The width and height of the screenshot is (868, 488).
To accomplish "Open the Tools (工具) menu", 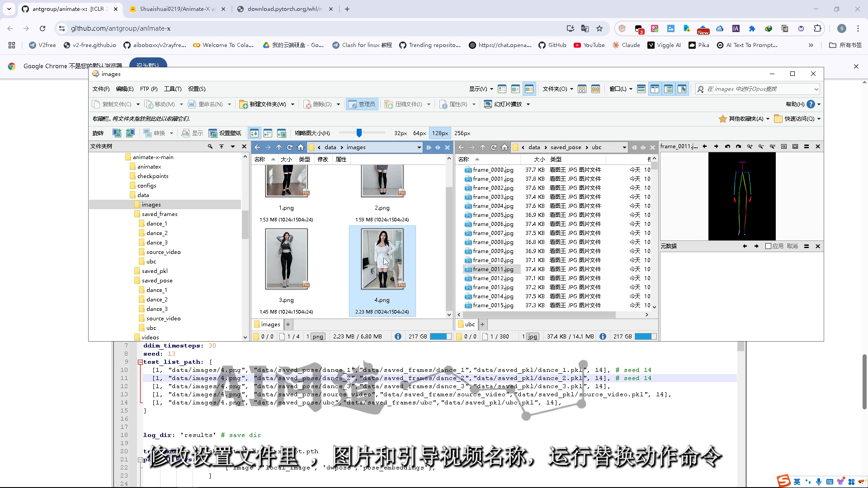I will click(172, 89).
